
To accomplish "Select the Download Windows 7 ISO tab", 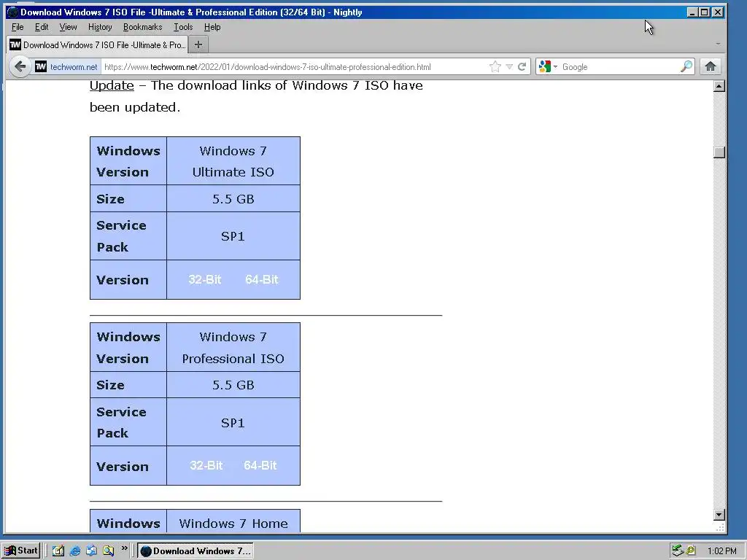I will [x=98, y=44].
